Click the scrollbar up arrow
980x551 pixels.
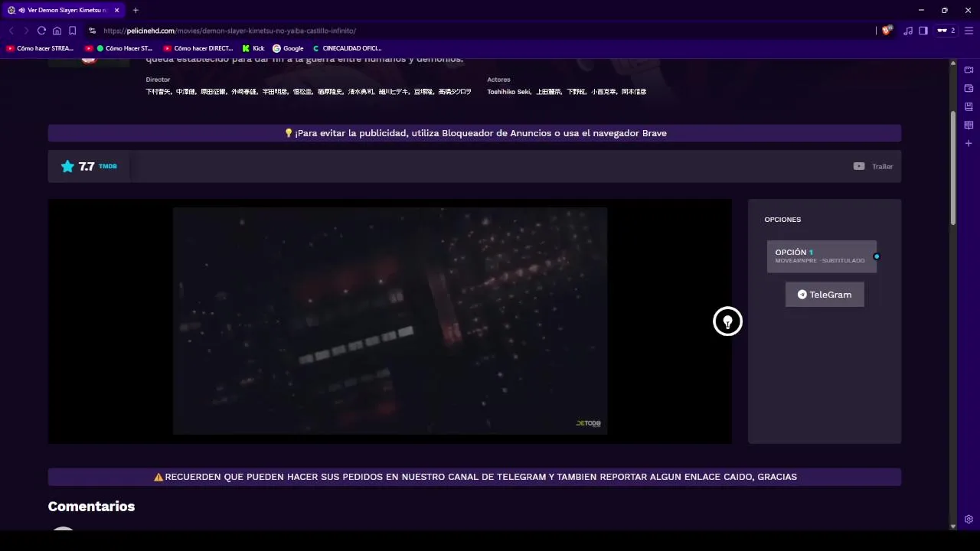coord(953,64)
